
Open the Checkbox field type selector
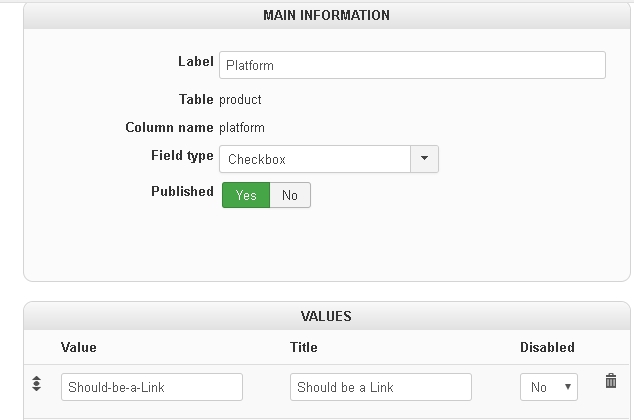[315, 159]
